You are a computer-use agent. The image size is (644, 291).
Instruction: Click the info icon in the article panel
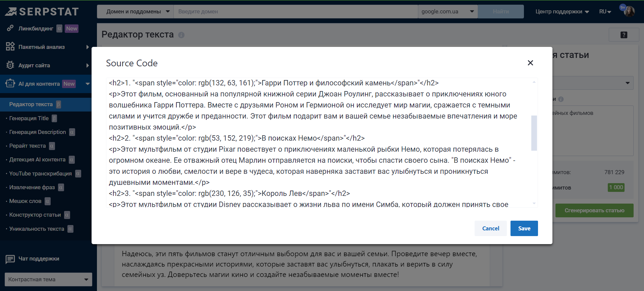(x=561, y=99)
